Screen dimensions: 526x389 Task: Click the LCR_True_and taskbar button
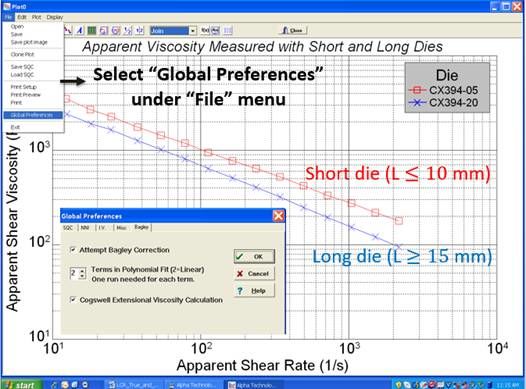tap(135, 385)
